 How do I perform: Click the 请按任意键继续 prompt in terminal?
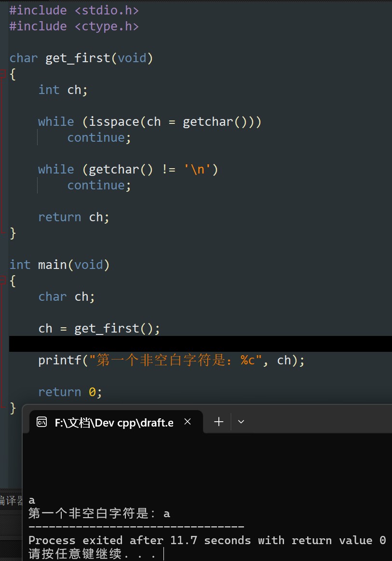92,554
